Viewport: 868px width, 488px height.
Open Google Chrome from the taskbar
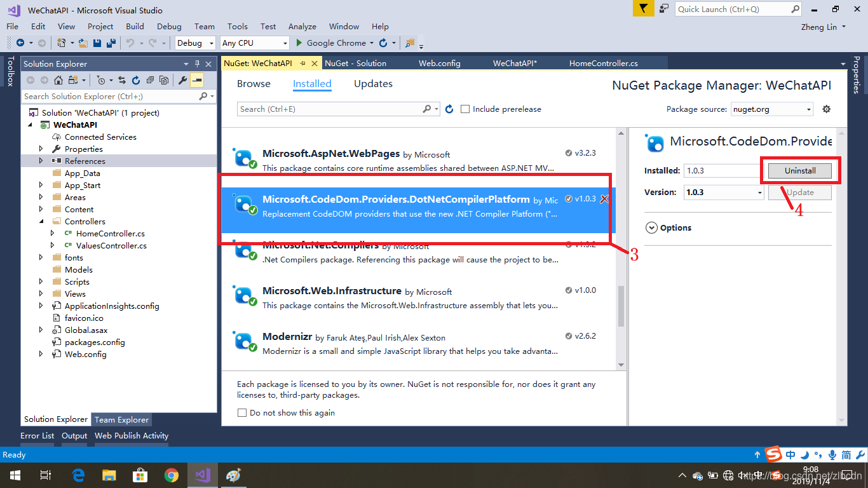(x=171, y=475)
